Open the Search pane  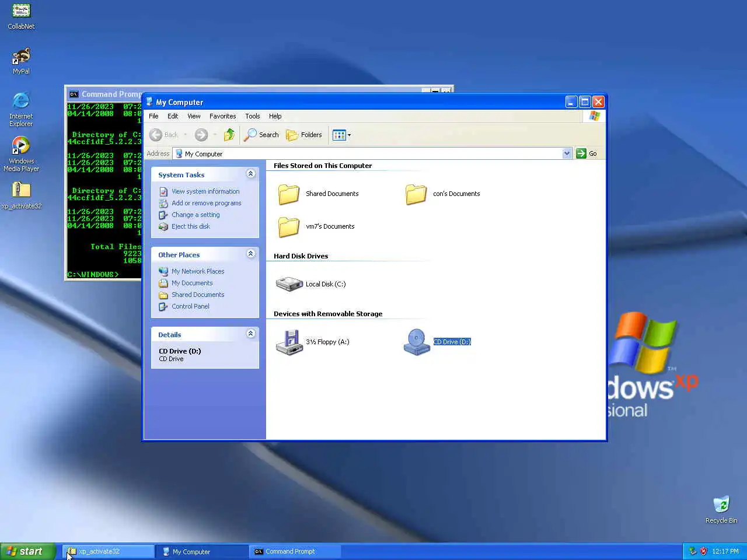point(261,135)
